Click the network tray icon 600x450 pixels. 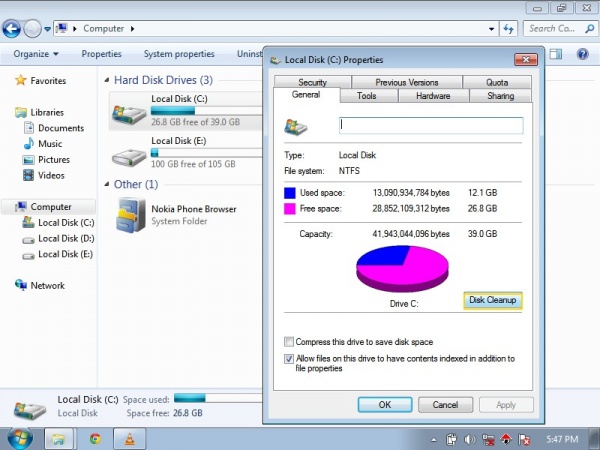point(488,440)
